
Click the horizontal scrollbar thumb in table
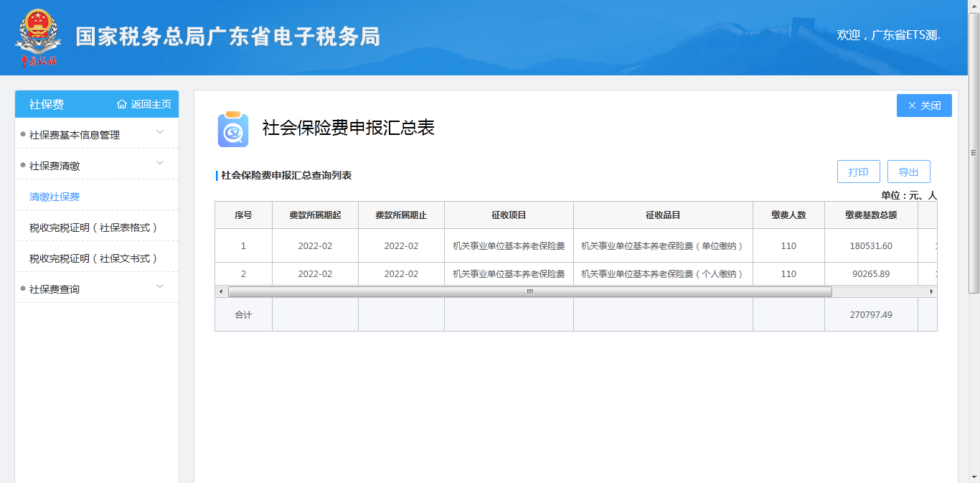click(529, 292)
